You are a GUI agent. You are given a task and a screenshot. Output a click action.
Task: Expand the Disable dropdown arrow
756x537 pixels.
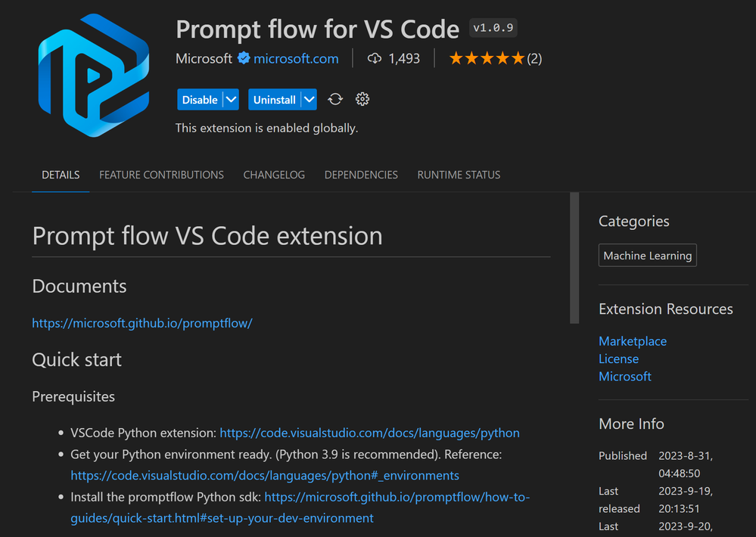[232, 99]
